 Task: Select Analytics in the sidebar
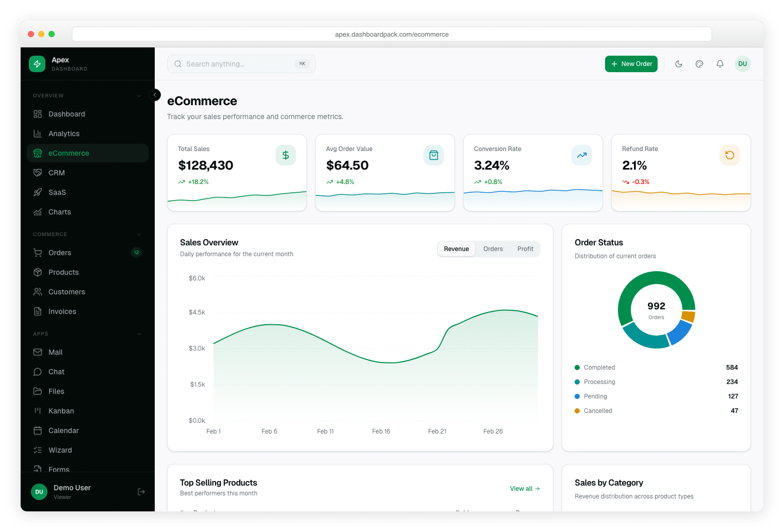pyautogui.click(x=64, y=133)
